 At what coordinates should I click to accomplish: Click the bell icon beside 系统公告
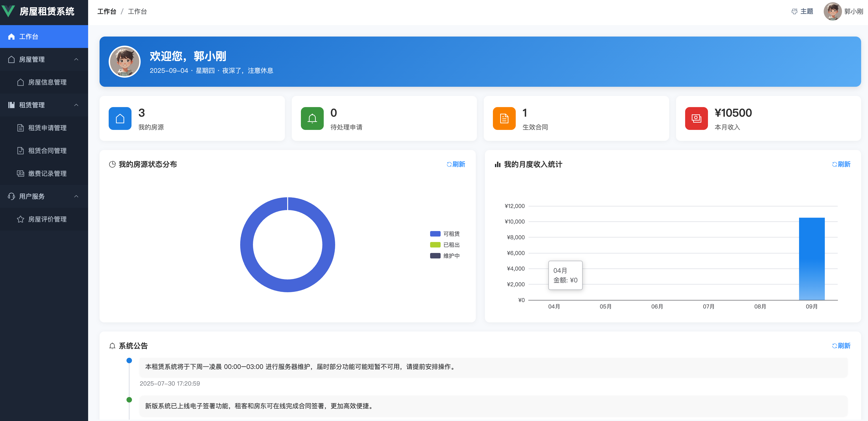(x=112, y=346)
